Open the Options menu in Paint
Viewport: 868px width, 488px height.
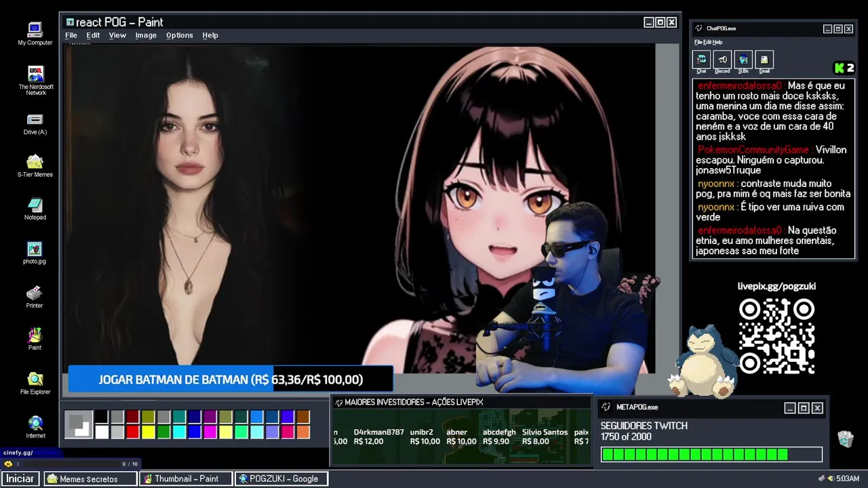180,35
